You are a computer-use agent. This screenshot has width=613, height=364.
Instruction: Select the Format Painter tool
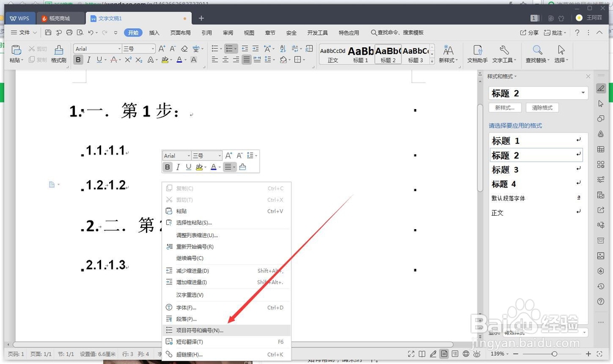coord(59,51)
